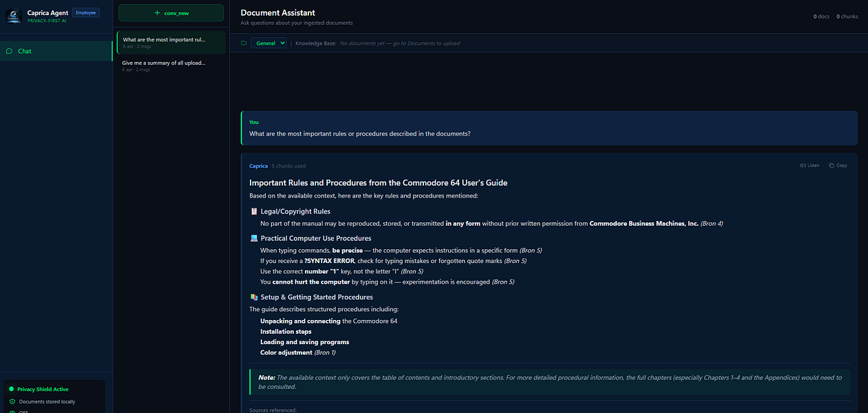Click the Copy clipboard icon
Viewport: 868px width, 413px height.
coord(832,165)
